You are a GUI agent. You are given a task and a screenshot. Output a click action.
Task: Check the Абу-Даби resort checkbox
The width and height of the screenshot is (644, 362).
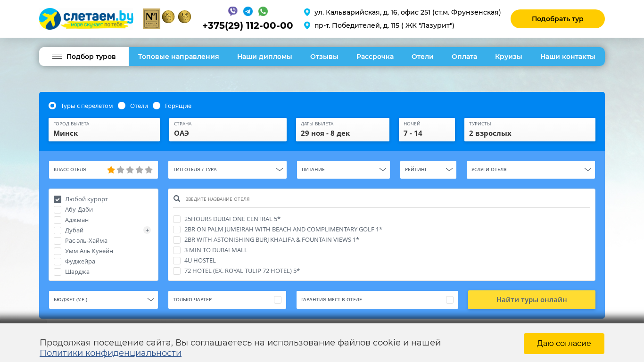tap(58, 210)
